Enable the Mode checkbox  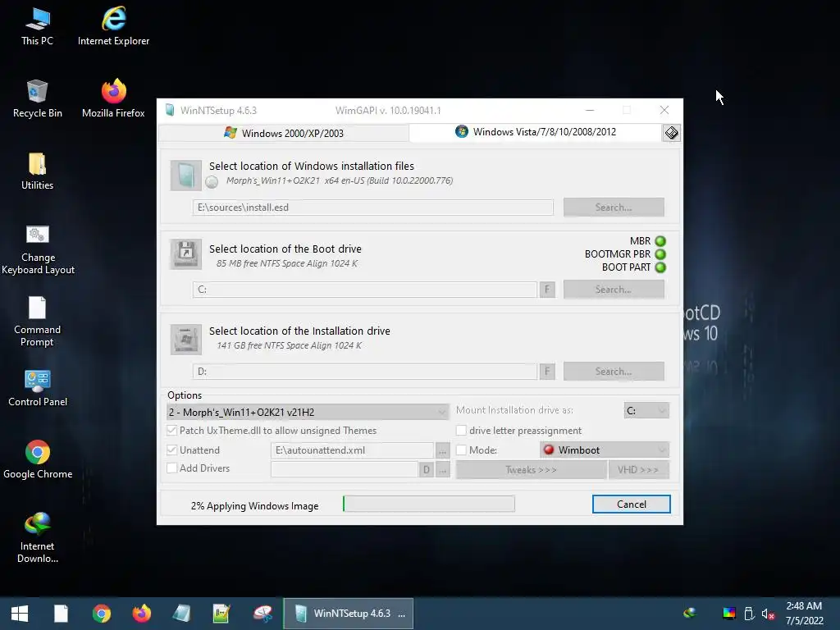point(461,450)
